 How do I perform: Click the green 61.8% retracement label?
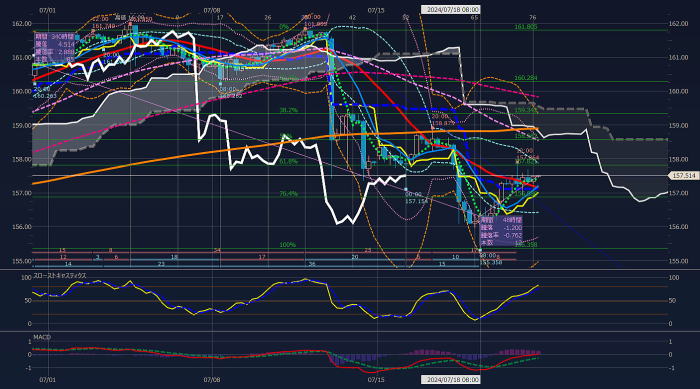[x=288, y=162]
